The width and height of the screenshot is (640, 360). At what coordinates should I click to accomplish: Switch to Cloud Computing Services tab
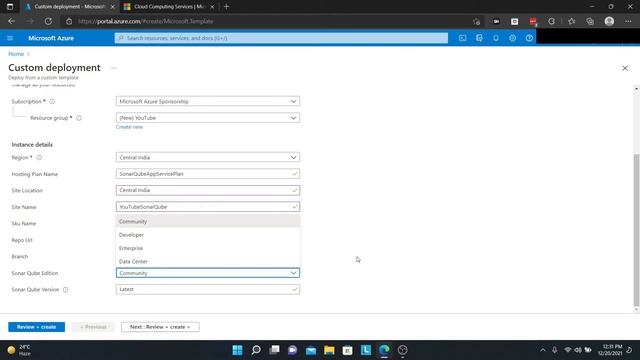(x=169, y=7)
